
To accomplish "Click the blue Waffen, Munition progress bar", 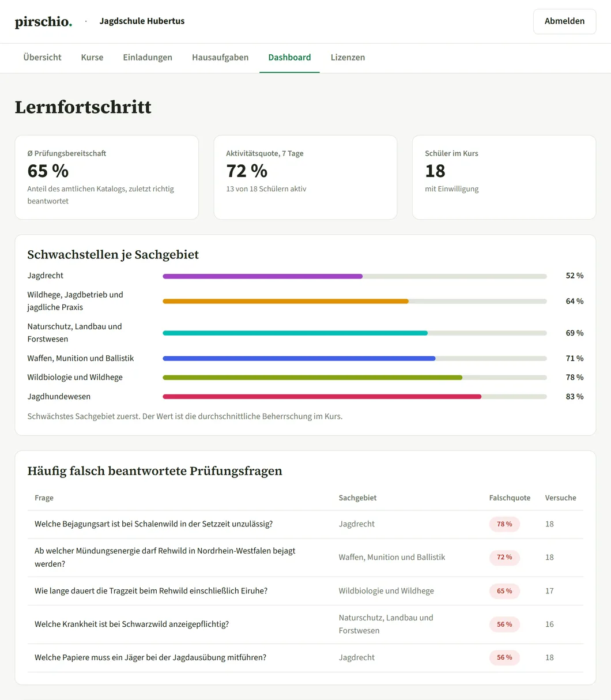I will (354, 358).
